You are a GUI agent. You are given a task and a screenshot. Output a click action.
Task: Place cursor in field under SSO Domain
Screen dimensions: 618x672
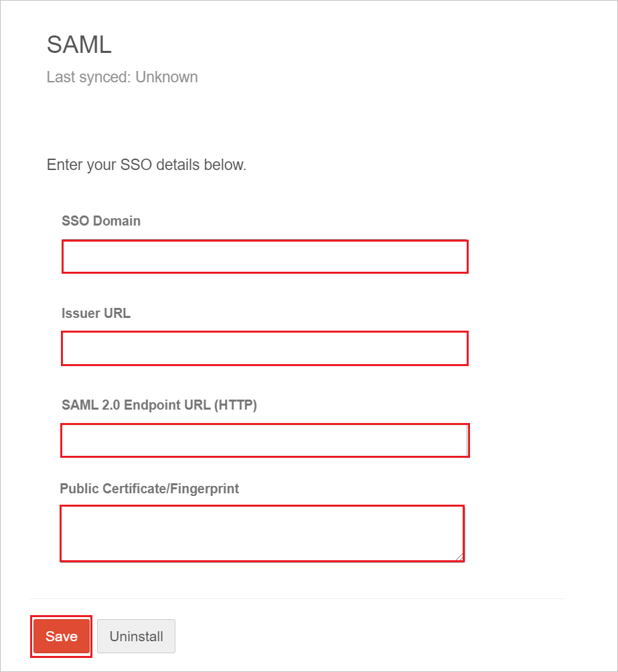265,257
